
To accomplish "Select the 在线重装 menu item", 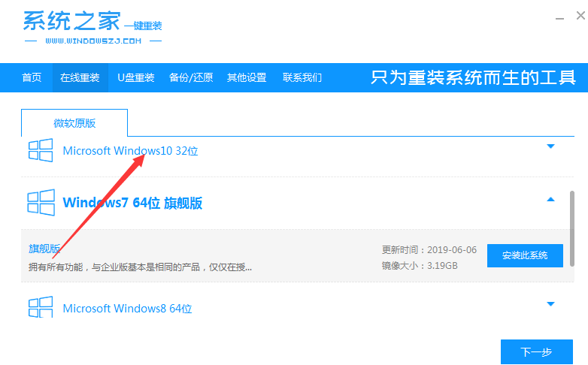I will tap(80, 78).
